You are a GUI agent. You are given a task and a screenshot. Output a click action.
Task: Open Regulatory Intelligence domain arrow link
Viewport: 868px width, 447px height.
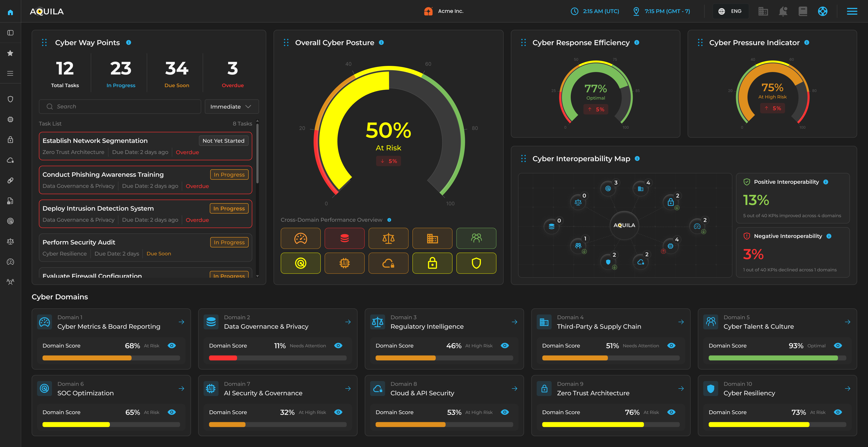[x=514, y=322]
